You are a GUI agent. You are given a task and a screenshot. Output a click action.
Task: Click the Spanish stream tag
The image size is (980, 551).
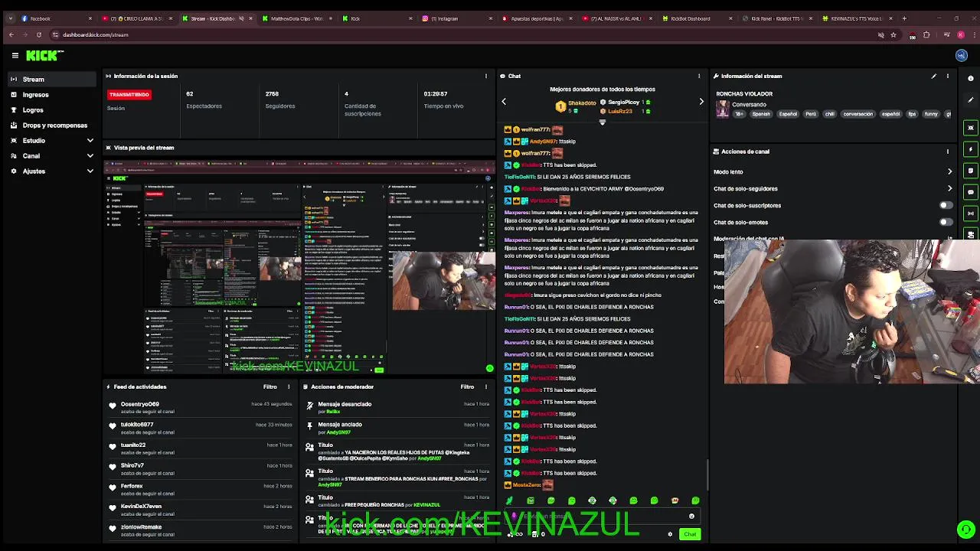(x=761, y=114)
